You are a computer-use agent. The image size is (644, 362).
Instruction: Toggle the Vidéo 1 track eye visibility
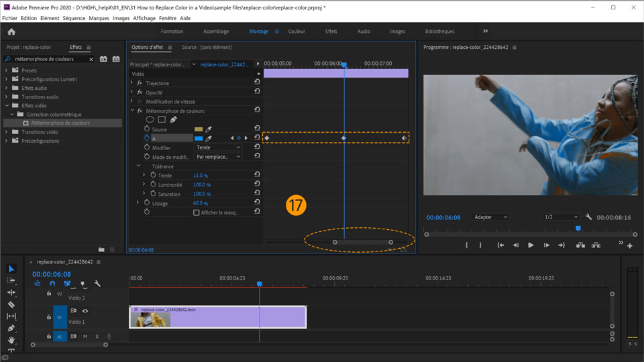tap(85, 311)
